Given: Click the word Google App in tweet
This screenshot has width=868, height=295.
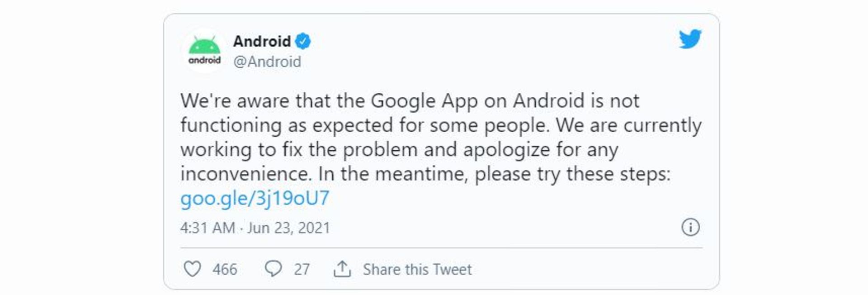Looking at the screenshot, I should coord(425,101).
